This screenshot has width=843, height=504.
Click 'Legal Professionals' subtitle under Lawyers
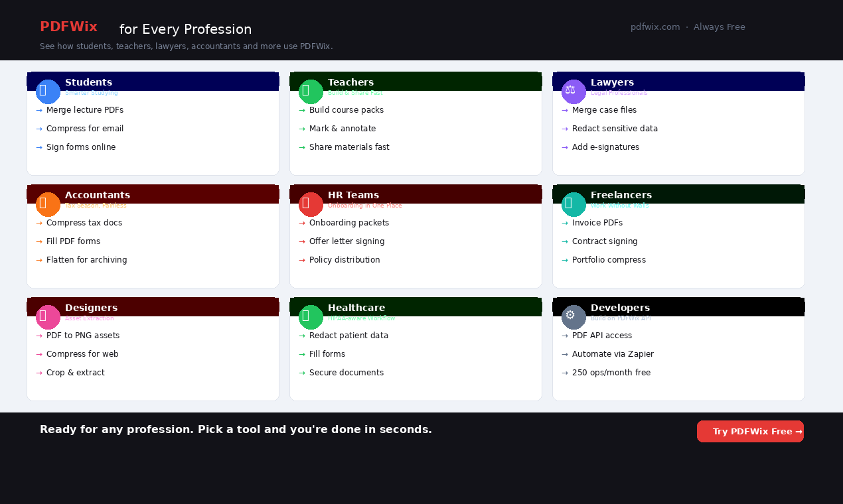click(619, 93)
